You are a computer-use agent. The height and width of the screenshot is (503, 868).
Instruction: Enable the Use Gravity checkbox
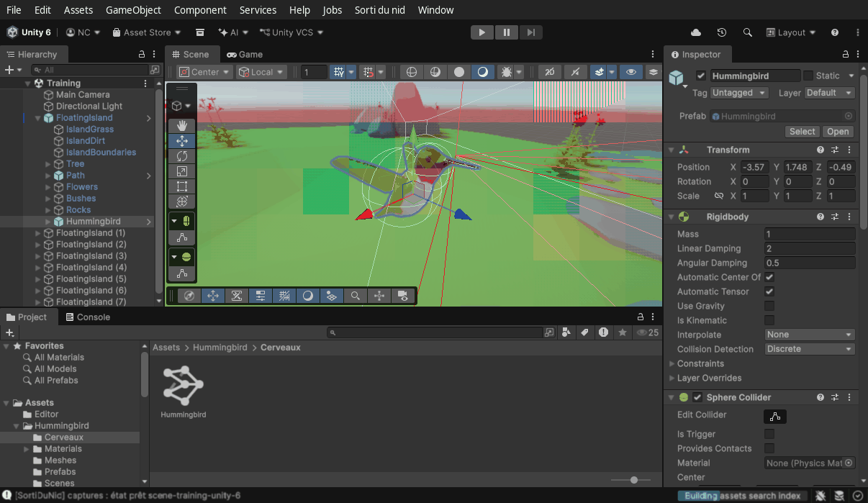click(769, 306)
